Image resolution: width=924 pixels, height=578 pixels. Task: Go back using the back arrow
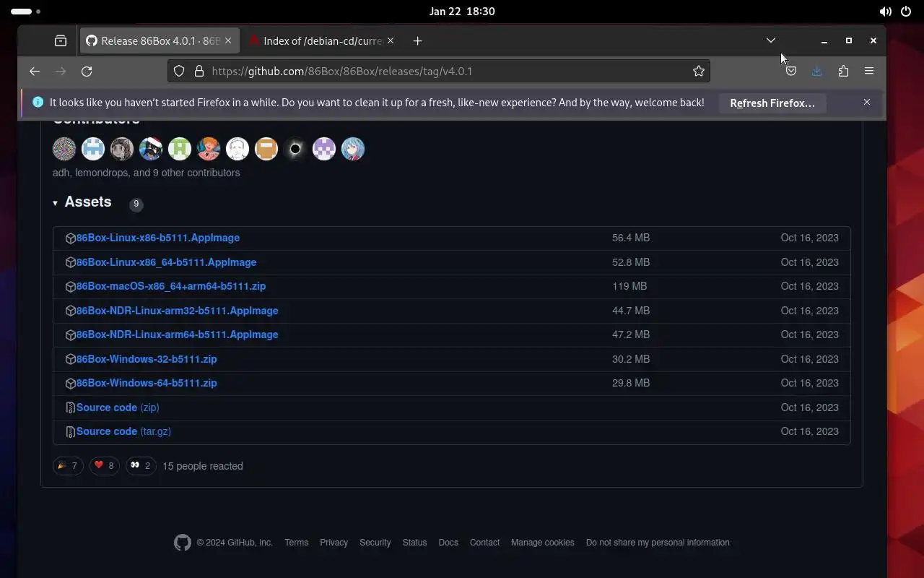coord(35,71)
